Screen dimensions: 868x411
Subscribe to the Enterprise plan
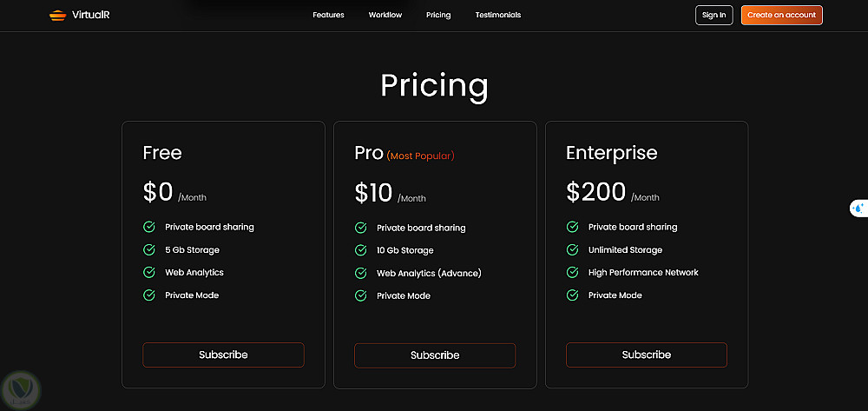tap(647, 355)
